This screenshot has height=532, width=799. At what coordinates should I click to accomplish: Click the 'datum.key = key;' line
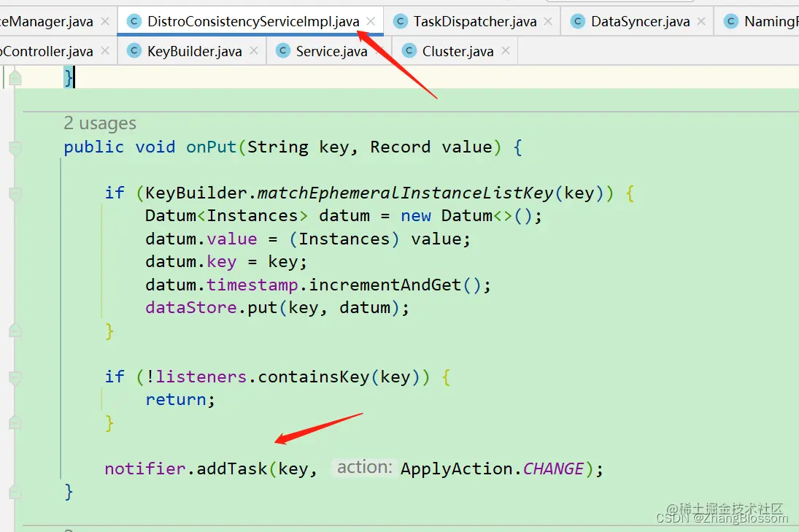click(x=226, y=262)
